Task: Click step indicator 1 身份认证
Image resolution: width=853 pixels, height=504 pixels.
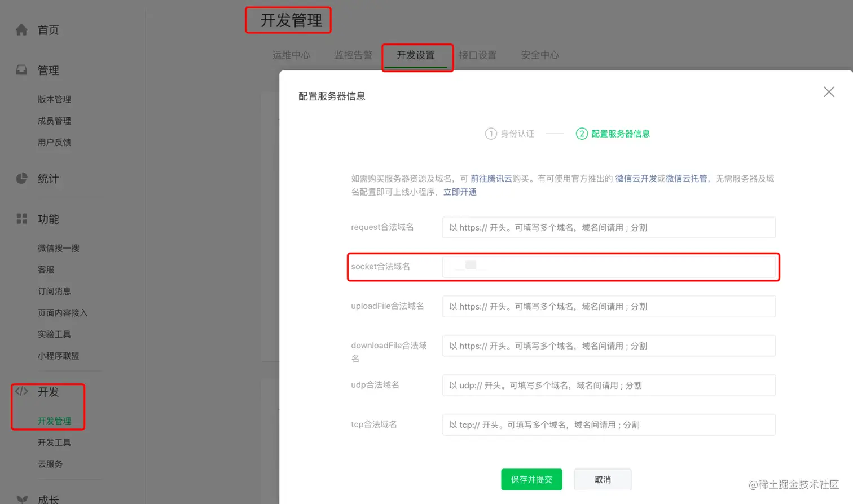Action: click(509, 134)
